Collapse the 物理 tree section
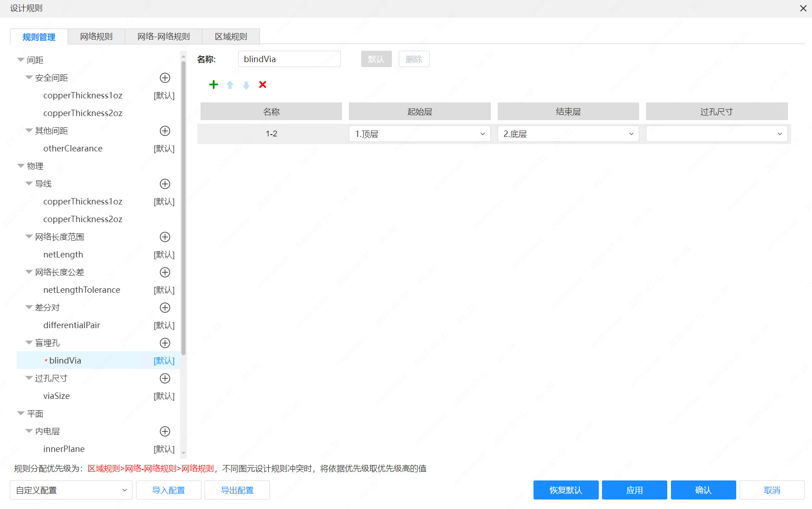This screenshot has height=509, width=812. pyautogui.click(x=21, y=165)
